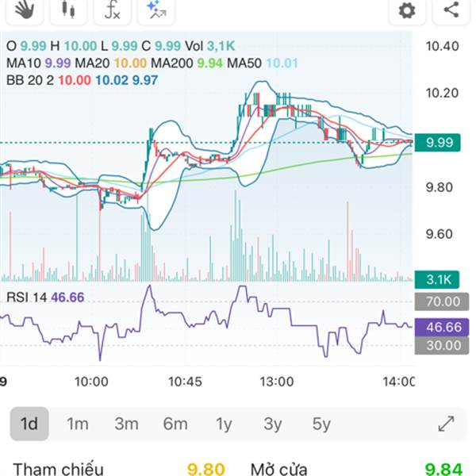476x476 pixels.
Task: Select the BB 20 2 Bollinger legend
Action: [x=82, y=80]
